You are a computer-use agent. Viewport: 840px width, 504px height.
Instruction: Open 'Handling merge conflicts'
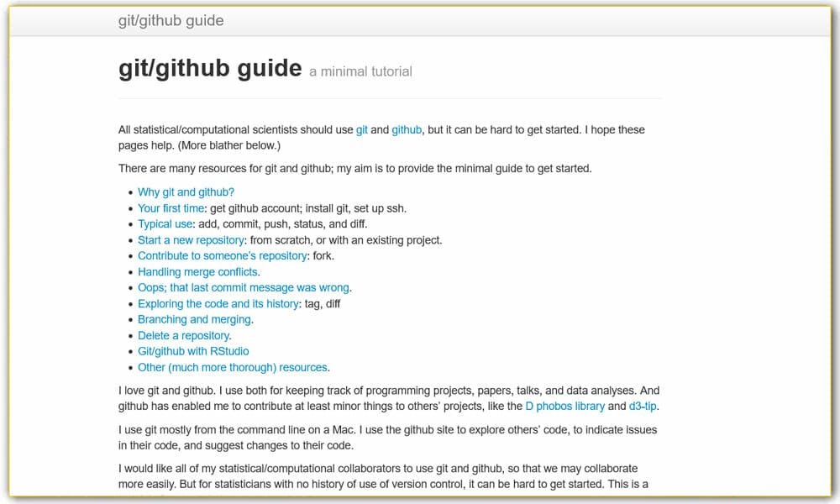coord(197,272)
